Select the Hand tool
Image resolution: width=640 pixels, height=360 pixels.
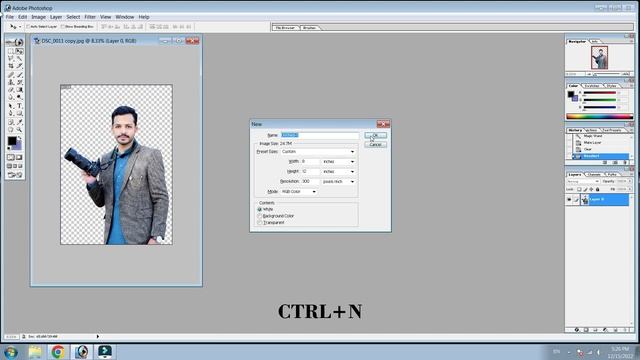(11, 129)
